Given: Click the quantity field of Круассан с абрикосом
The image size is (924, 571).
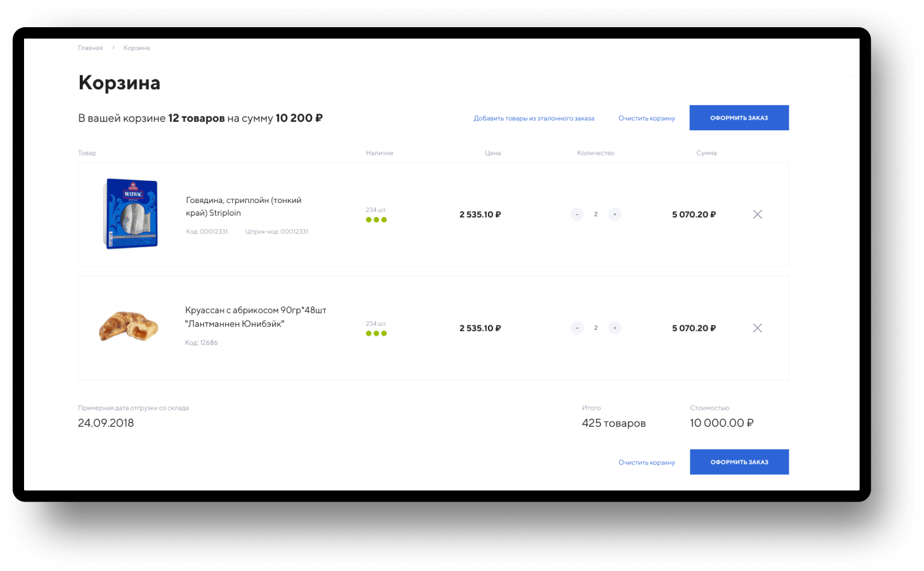Looking at the screenshot, I should coord(596,328).
